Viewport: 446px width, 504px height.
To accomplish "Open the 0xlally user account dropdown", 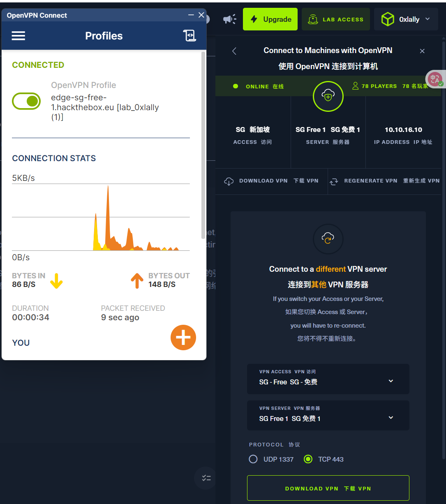I will (406, 19).
